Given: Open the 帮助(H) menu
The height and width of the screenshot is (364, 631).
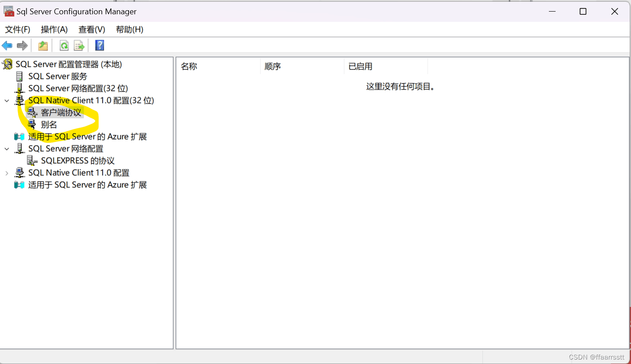Looking at the screenshot, I should point(129,29).
